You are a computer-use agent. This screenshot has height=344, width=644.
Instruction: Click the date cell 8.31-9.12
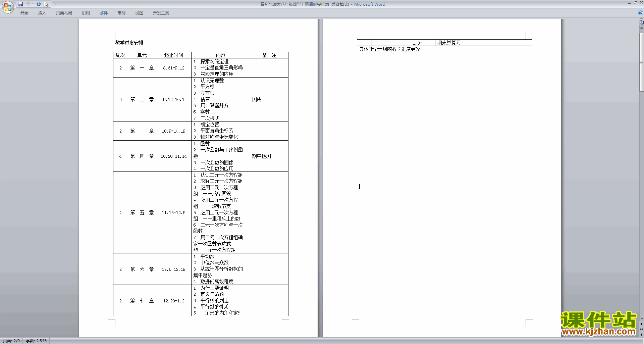(174, 68)
